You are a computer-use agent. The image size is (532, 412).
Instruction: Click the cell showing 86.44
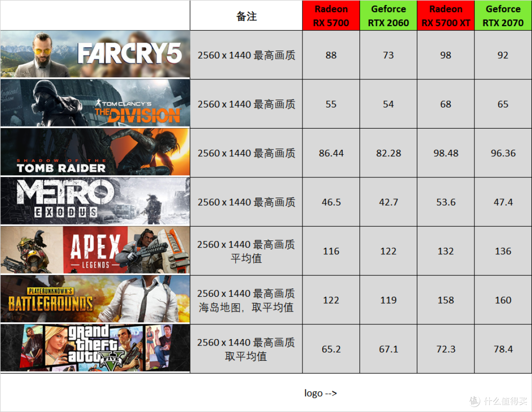coord(331,153)
